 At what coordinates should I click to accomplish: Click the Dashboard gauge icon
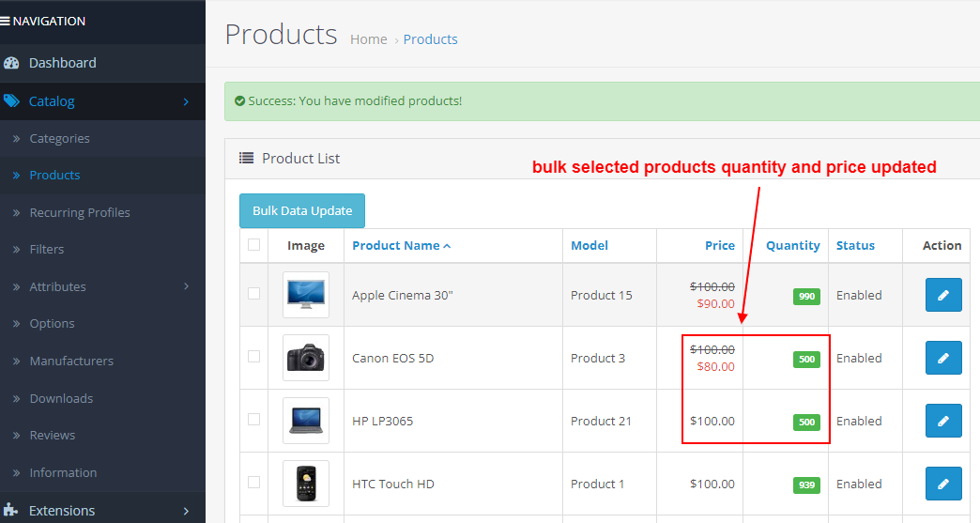pyautogui.click(x=11, y=63)
